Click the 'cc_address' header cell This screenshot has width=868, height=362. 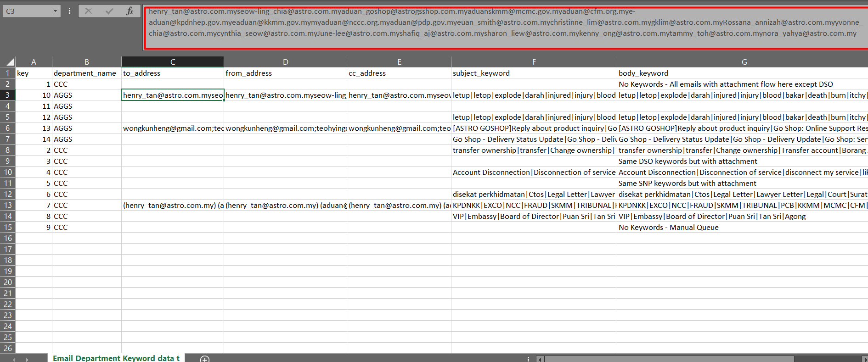399,73
